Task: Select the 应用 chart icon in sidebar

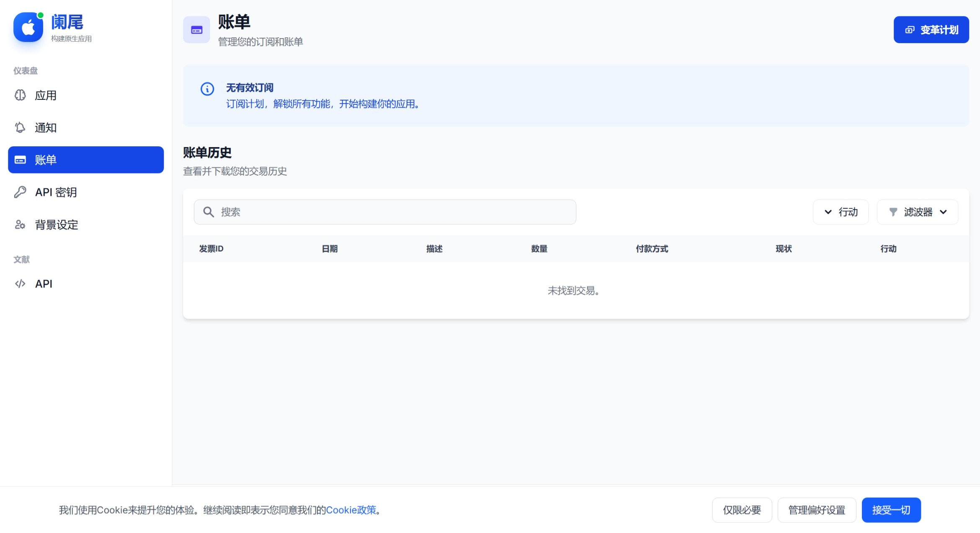Action: pos(20,95)
